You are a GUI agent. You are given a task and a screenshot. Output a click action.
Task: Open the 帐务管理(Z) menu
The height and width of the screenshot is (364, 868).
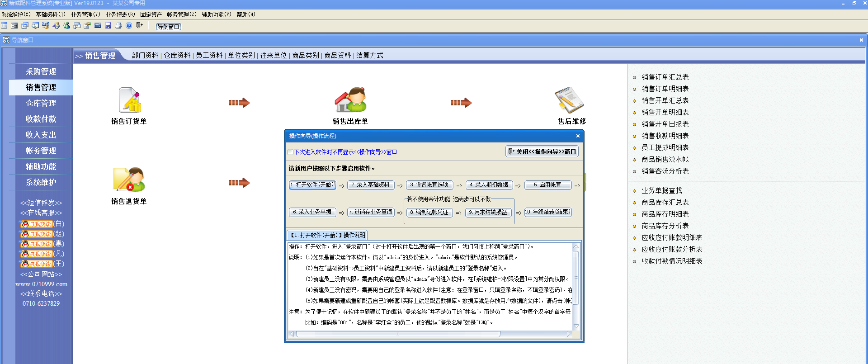pos(182,14)
